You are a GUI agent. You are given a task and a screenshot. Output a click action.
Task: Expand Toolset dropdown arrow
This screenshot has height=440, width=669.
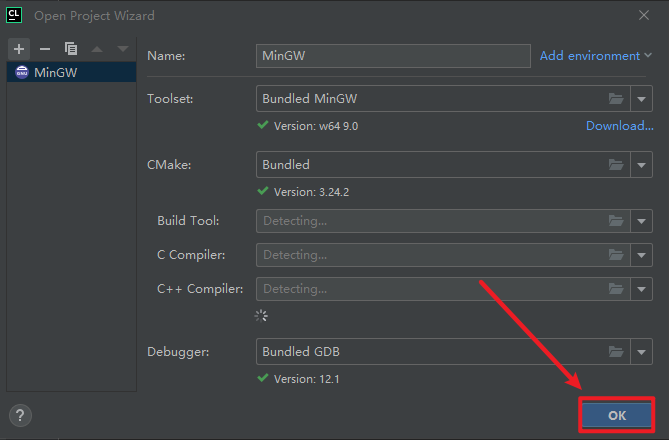tap(641, 99)
